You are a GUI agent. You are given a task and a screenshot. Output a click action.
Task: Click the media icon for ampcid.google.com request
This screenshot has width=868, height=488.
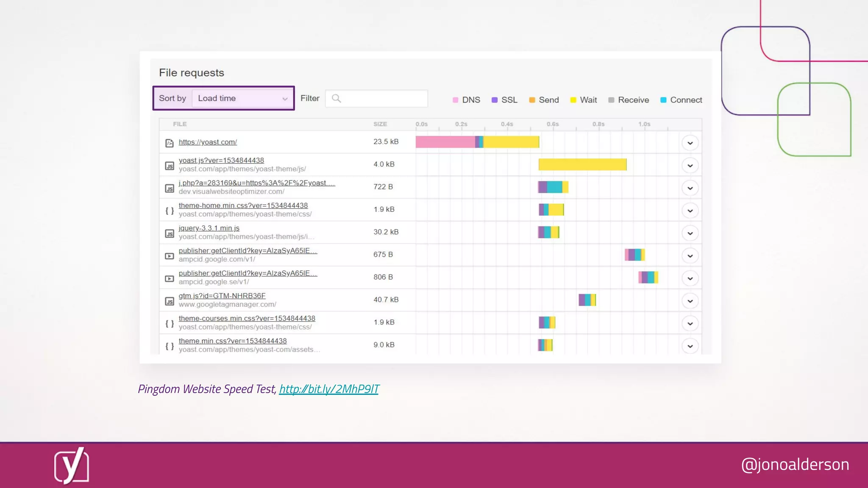(x=170, y=256)
